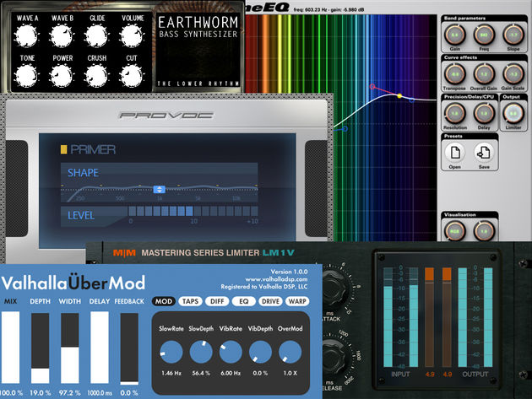Toggle the yellow PRIMER indicator in Provoc
The height and width of the screenshot is (399, 532).
point(64,149)
